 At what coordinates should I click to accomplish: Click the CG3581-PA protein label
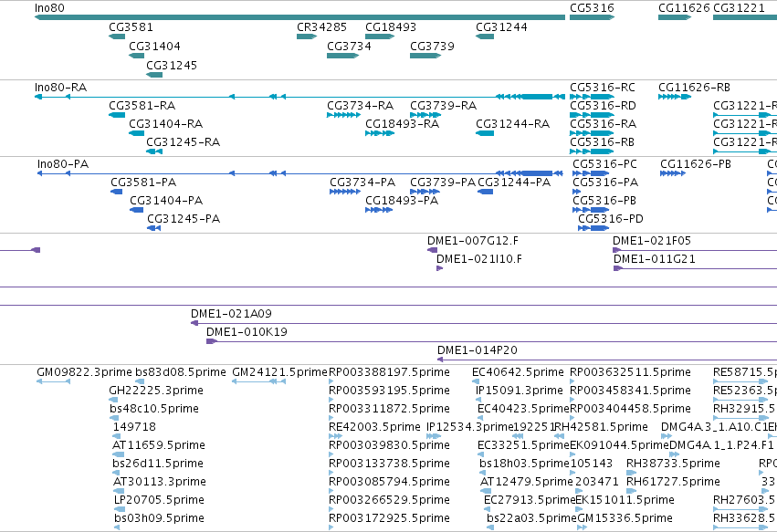[143, 183]
